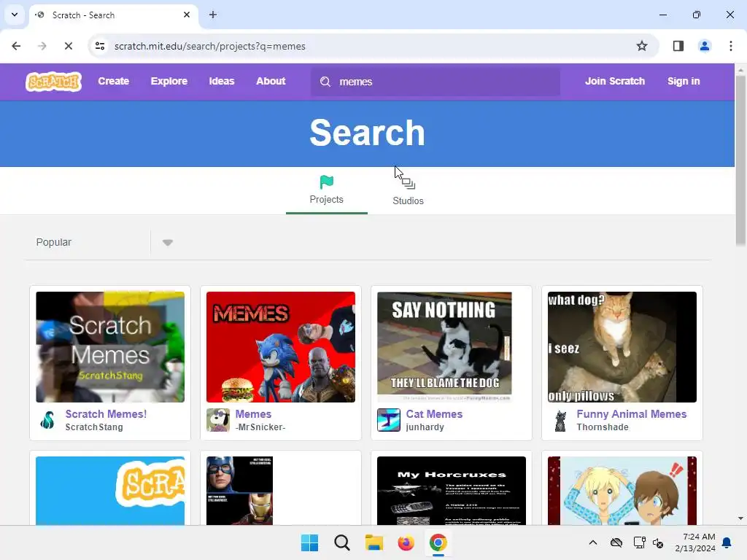Close the Scratch - Search tab
The width and height of the screenshot is (747, 560).
(187, 15)
